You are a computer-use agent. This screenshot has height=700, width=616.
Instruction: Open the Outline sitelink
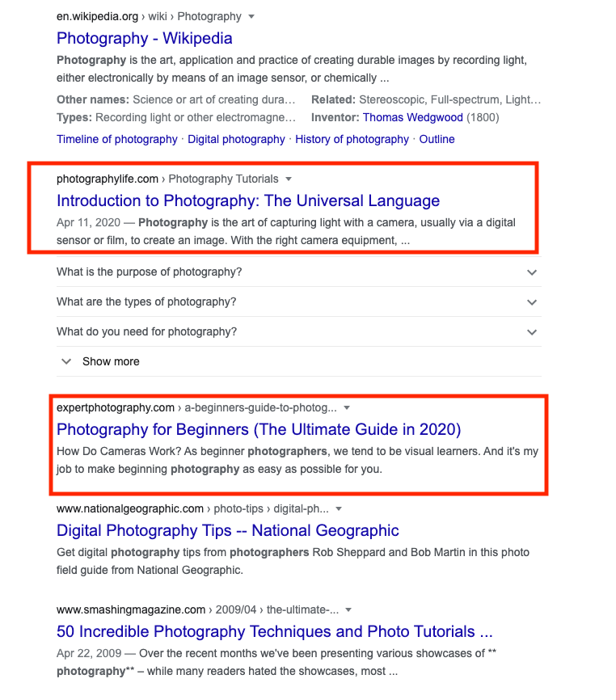[437, 139]
